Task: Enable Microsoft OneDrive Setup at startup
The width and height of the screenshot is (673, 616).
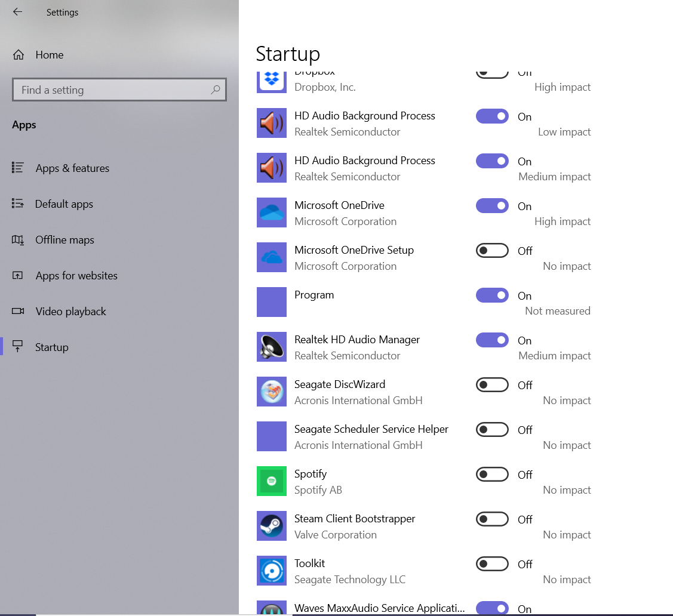Action: tap(492, 251)
